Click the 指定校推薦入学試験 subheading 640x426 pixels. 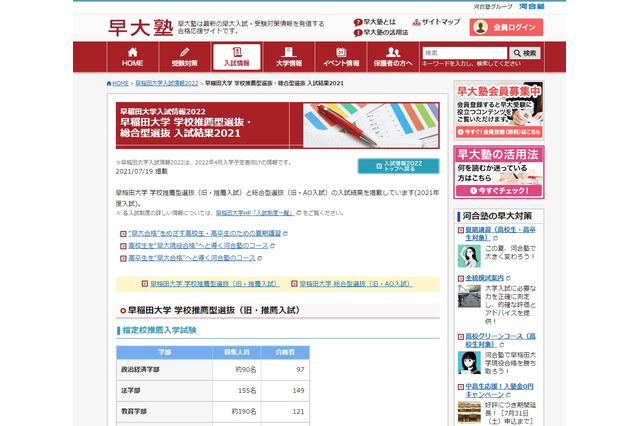tap(159, 330)
